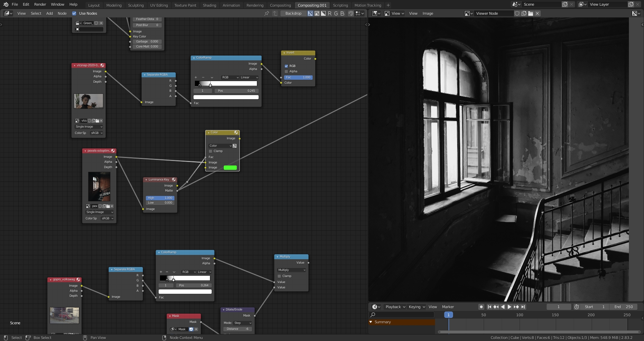
Task: Toggle preview range stopwatch icon
Action: pos(577,307)
